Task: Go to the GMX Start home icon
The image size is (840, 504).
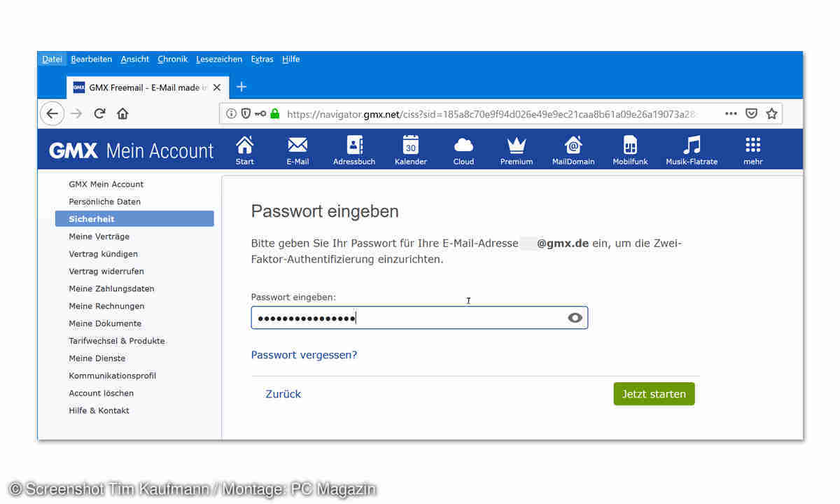Action: pos(245,145)
